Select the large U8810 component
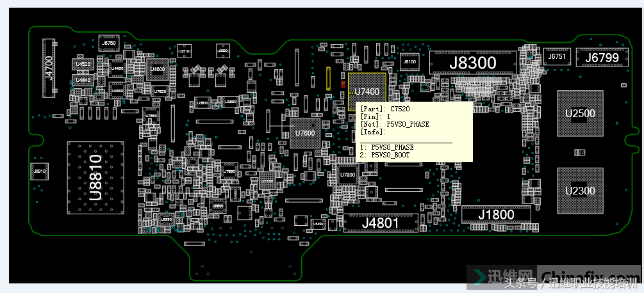Screen dimensions: 644x293 (95, 178)
